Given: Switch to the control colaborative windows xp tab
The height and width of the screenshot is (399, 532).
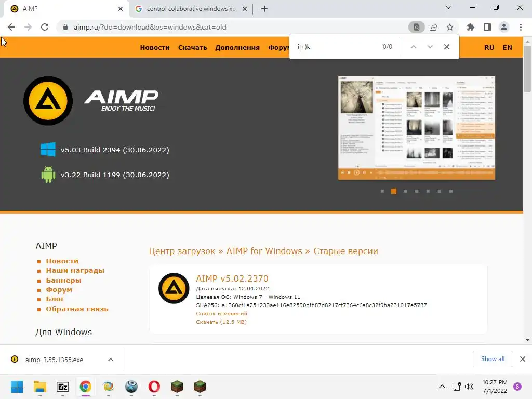Looking at the screenshot, I should pos(191,9).
